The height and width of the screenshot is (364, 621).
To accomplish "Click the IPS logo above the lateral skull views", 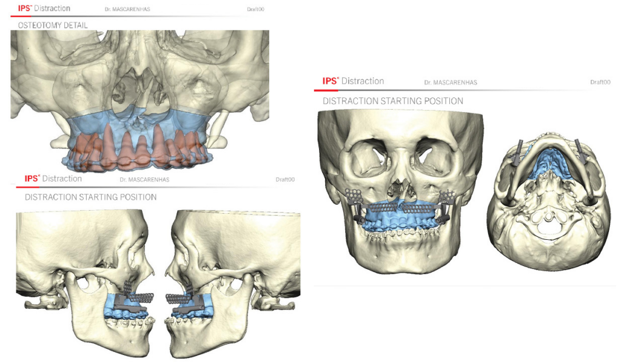I will [x=53, y=179].
